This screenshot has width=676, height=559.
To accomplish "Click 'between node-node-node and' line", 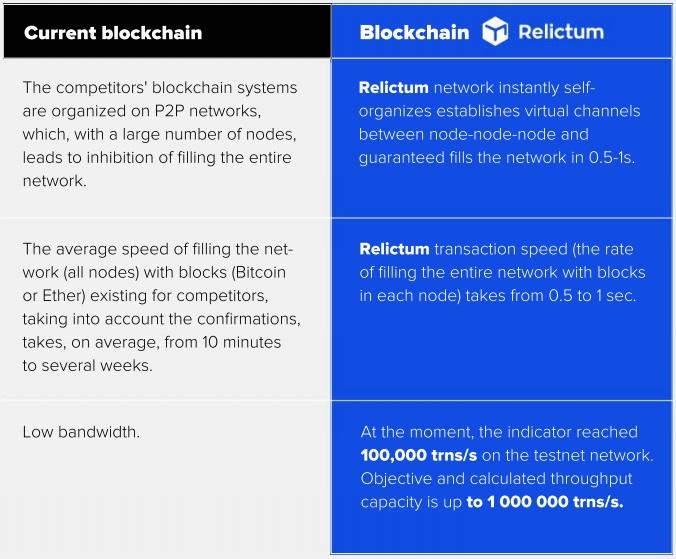I will coord(473,134).
